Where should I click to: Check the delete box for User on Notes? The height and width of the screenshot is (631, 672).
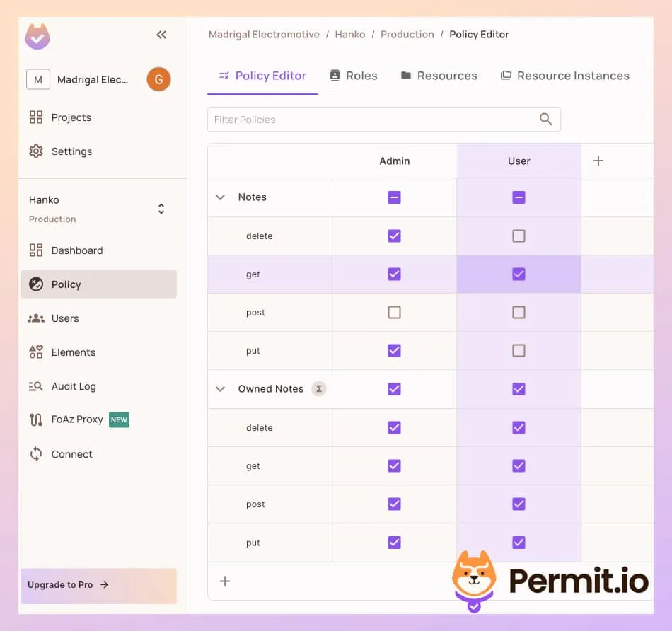click(519, 236)
